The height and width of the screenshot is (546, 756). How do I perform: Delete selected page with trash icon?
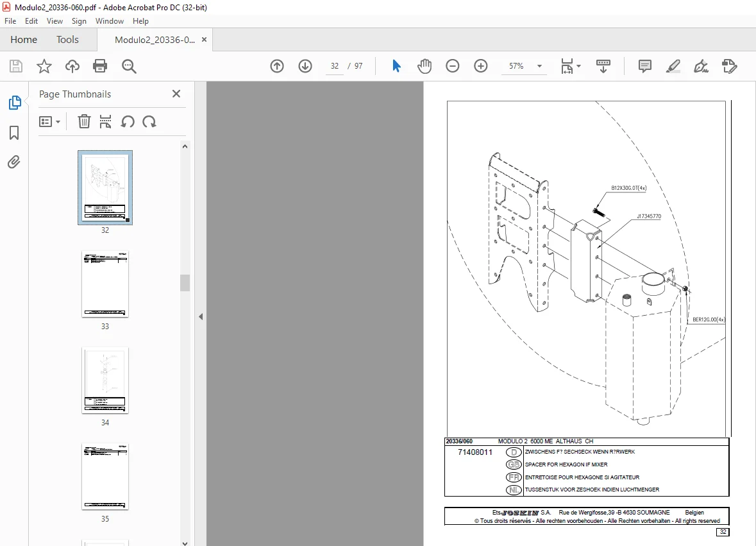coord(84,121)
